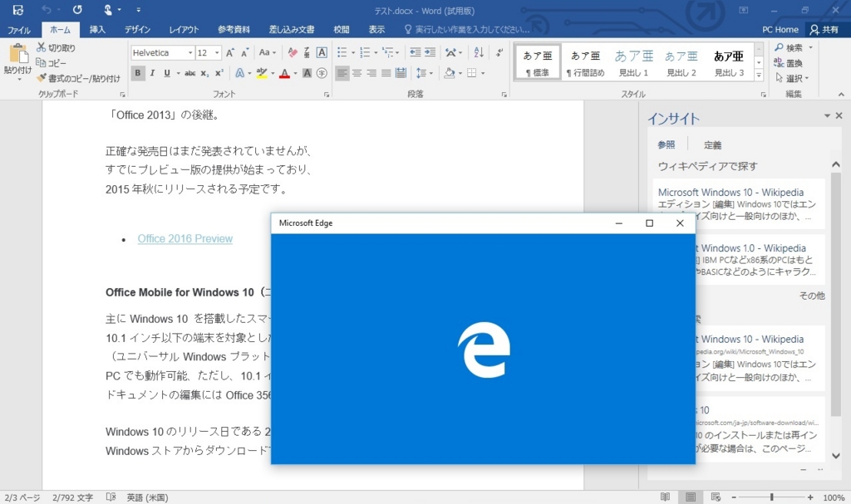Screen dimensions: 851x504
Task: Open the line spacing dropdown
Action: click(425, 73)
